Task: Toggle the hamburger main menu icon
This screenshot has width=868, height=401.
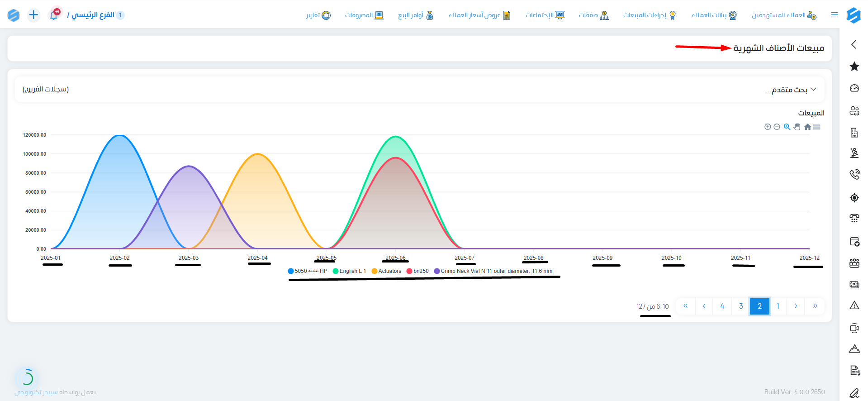Action: point(835,15)
